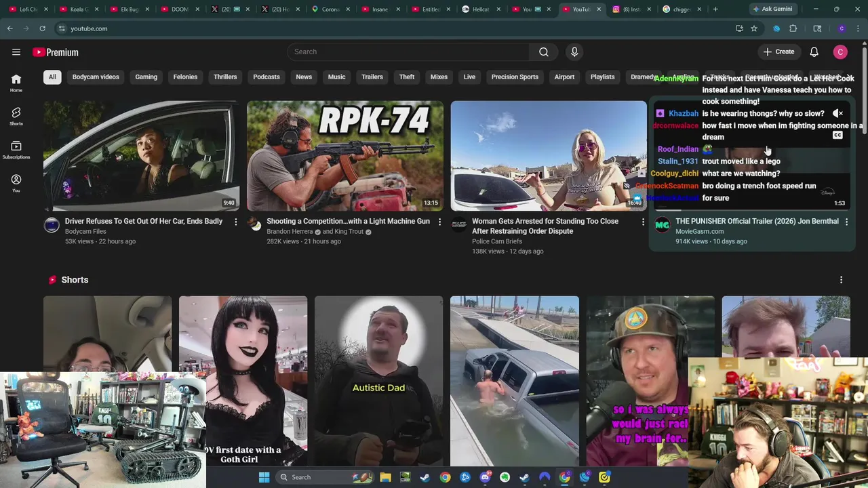Screen dimensions: 868x488
Task: Open Discord from the taskbar
Action: tap(485, 477)
